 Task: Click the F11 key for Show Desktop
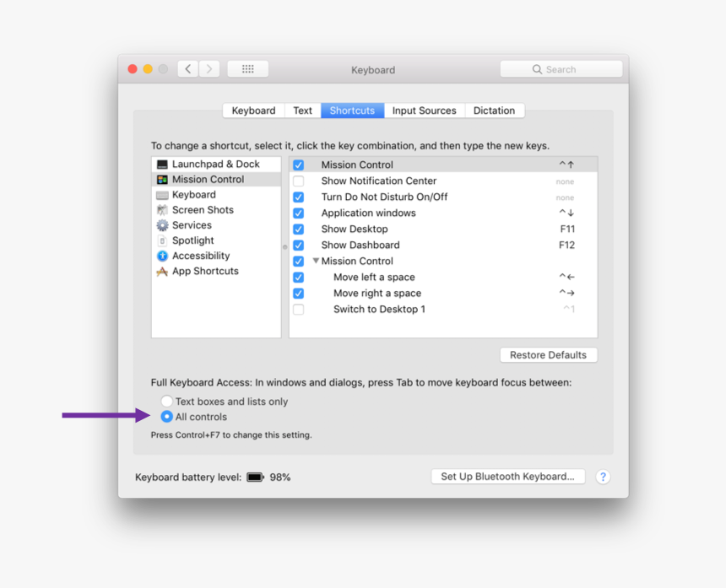point(567,229)
